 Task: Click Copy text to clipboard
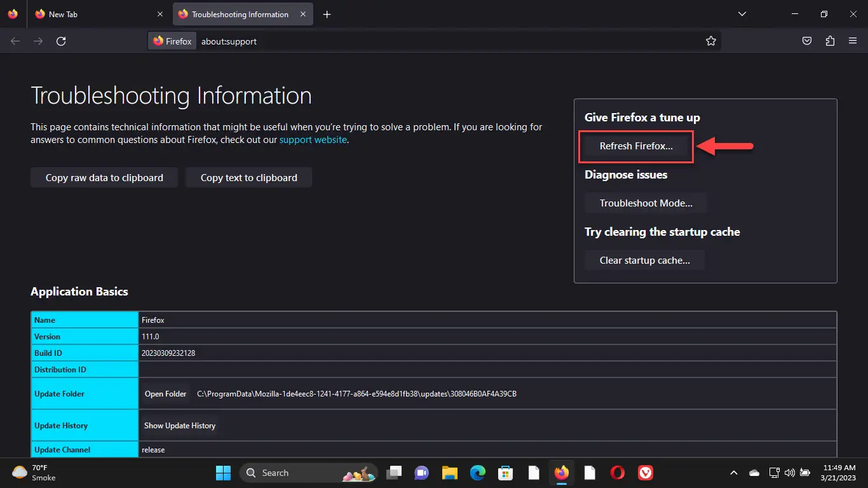(248, 178)
